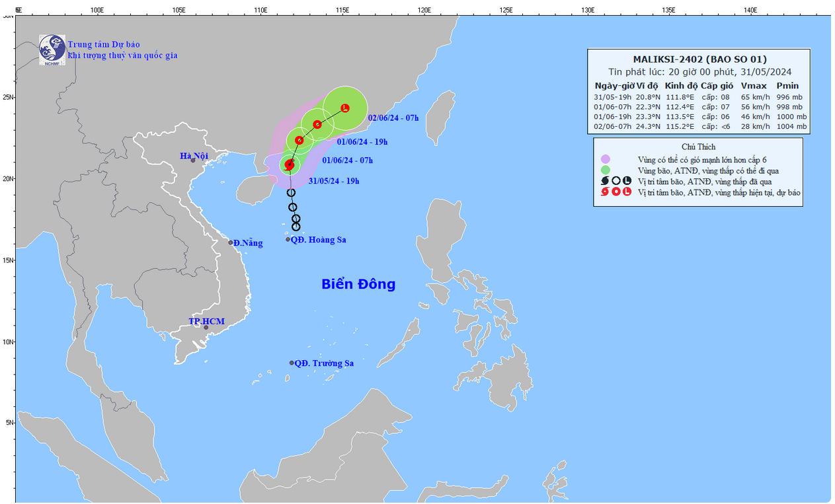835x504 pixels.
Task: Click the NCHMF logo in the top-left
Action: (52, 50)
